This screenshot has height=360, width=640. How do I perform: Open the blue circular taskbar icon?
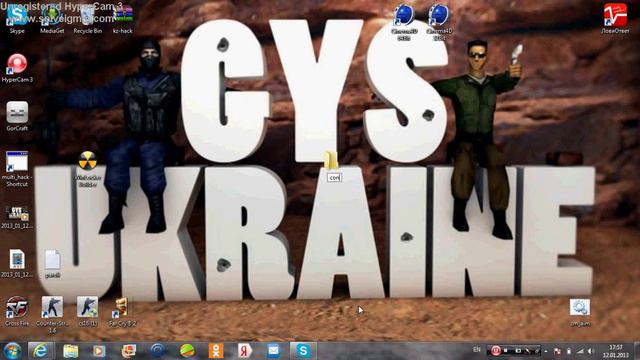click(158, 351)
